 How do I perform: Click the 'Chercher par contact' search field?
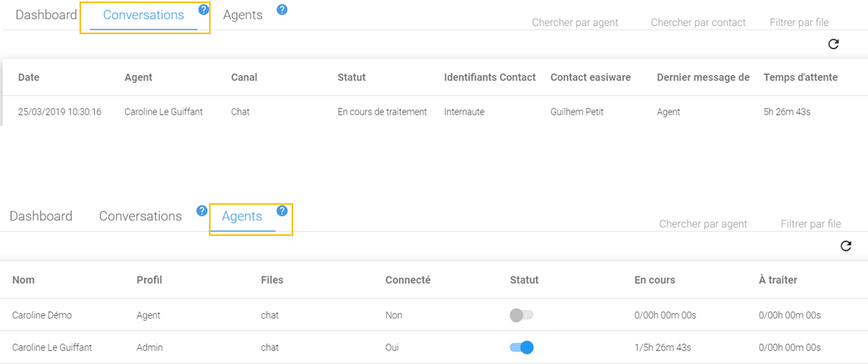(698, 23)
